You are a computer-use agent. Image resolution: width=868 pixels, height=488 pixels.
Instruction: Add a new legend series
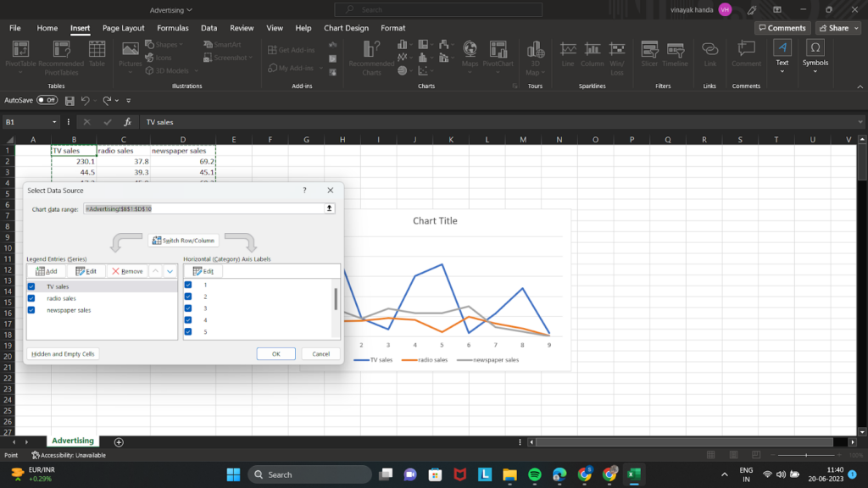coord(47,271)
